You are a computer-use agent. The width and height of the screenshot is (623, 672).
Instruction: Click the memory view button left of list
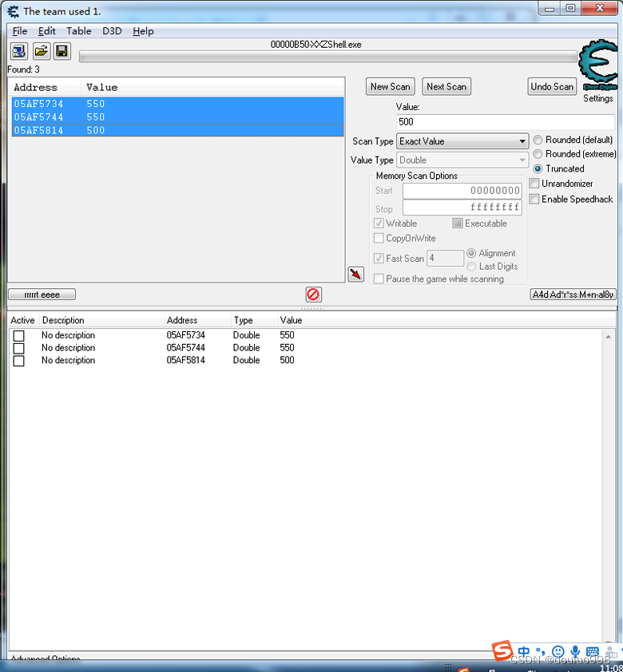[42, 294]
